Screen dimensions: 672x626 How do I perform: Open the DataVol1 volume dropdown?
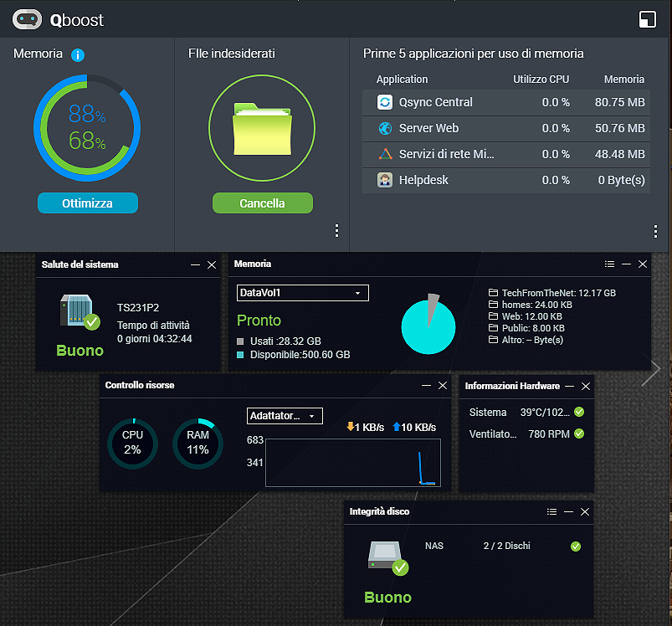(303, 293)
